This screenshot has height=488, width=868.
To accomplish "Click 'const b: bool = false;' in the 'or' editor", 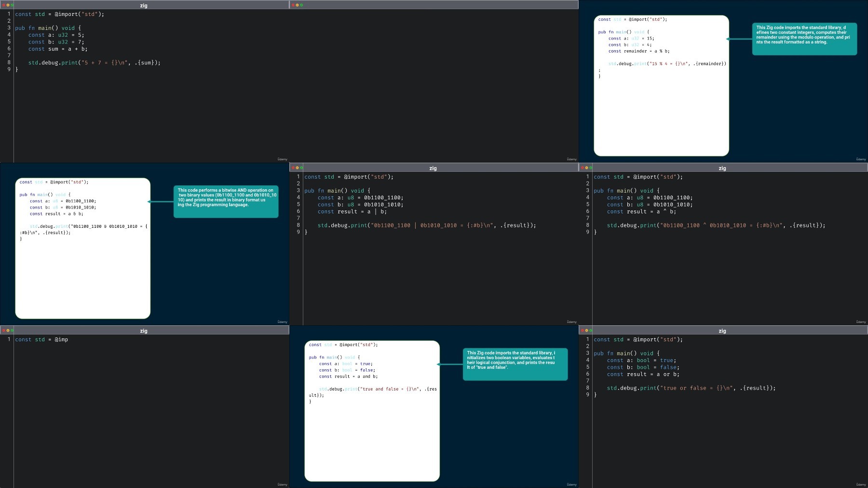I will 643,367.
